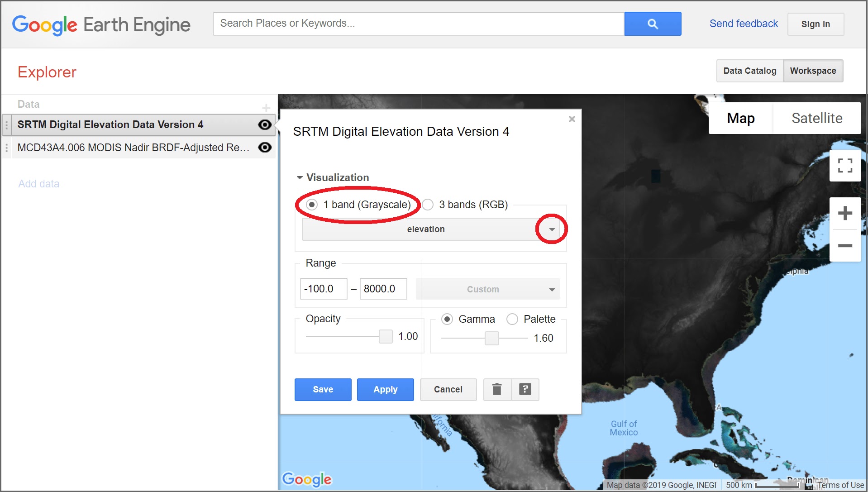868x492 pixels.
Task: Open help with the question mark icon
Action: [x=525, y=389]
